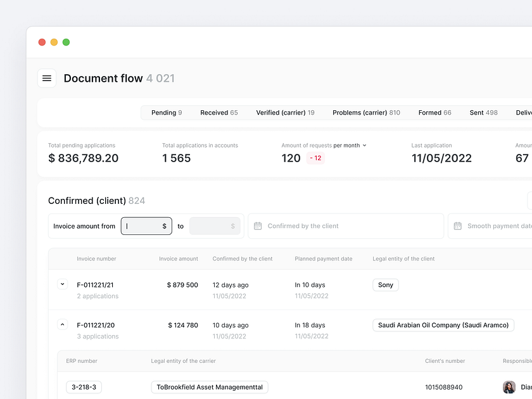Click calendar icon in Smooth payment date filter
The image size is (532, 399).
458,226
